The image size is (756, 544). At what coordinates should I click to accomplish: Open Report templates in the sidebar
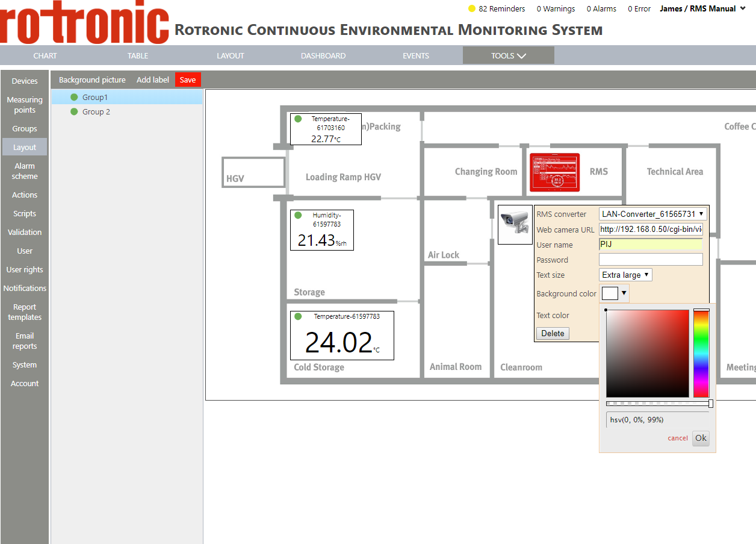(25, 312)
